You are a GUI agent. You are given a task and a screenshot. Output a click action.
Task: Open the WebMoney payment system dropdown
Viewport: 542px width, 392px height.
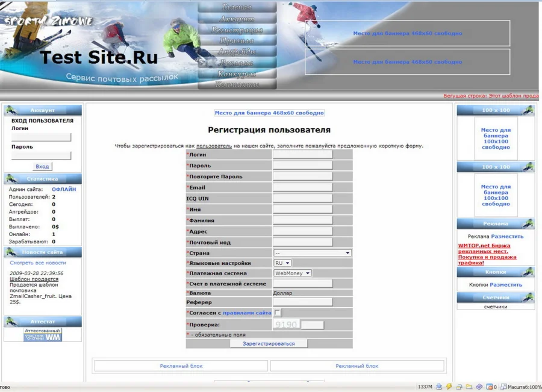pyautogui.click(x=292, y=273)
